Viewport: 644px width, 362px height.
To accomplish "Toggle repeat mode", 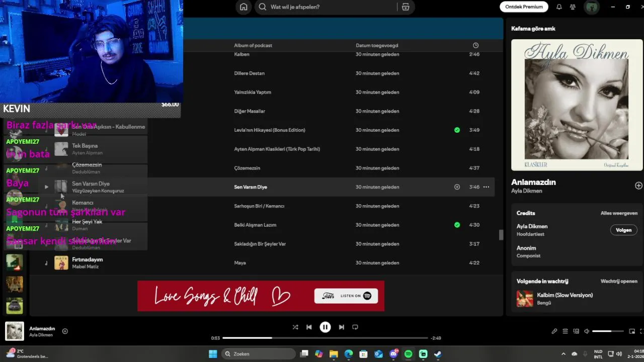I will click(x=355, y=327).
